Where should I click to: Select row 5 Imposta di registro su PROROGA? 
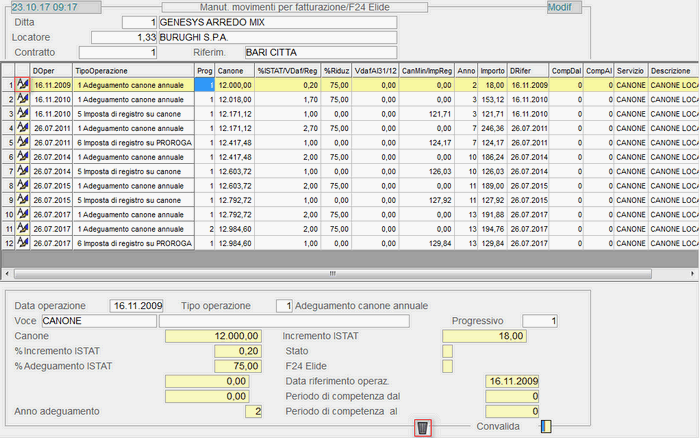pos(133,142)
